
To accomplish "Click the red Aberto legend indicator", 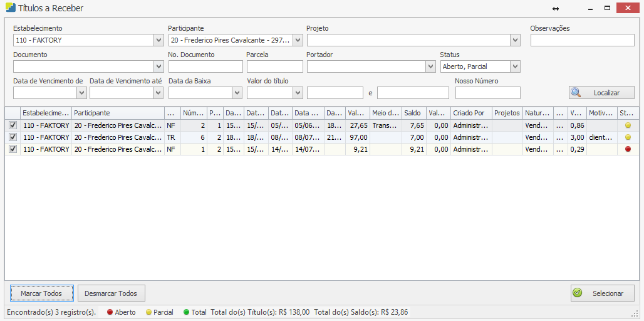I will tap(110, 312).
